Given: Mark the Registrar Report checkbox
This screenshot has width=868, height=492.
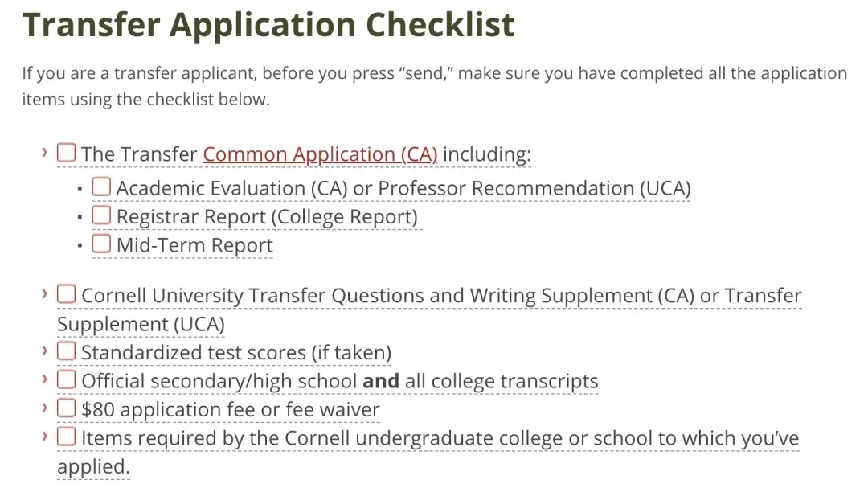Looking at the screenshot, I should [101, 215].
